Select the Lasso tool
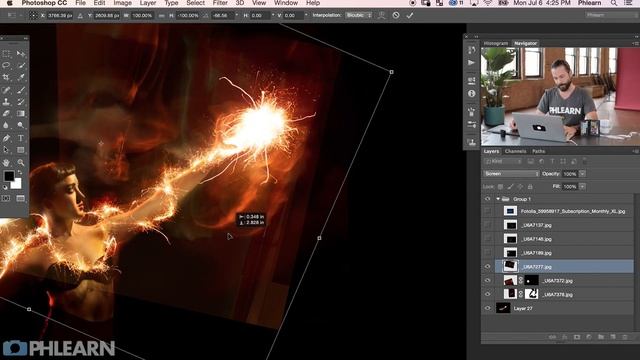640x360 pixels. (6, 65)
